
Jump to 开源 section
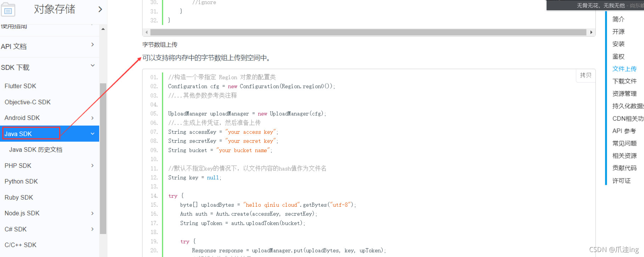pyautogui.click(x=618, y=32)
